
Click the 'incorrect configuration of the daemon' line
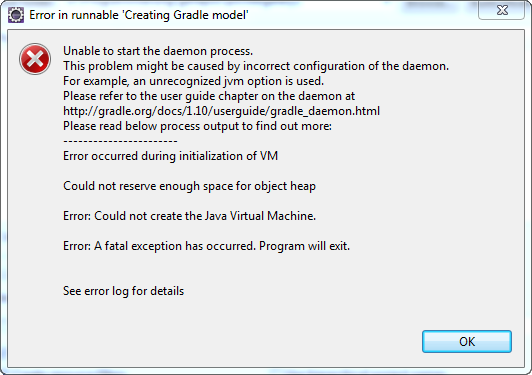[256, 66]
